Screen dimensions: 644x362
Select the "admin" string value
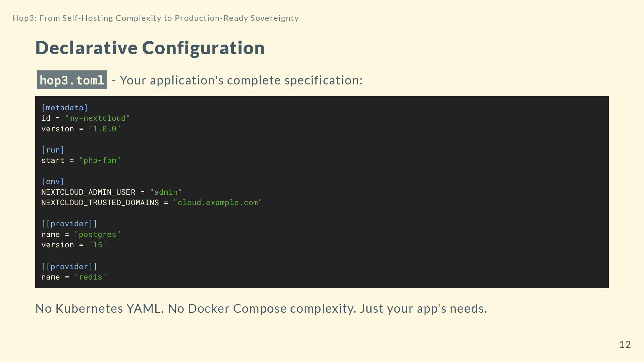pos(166,192)
